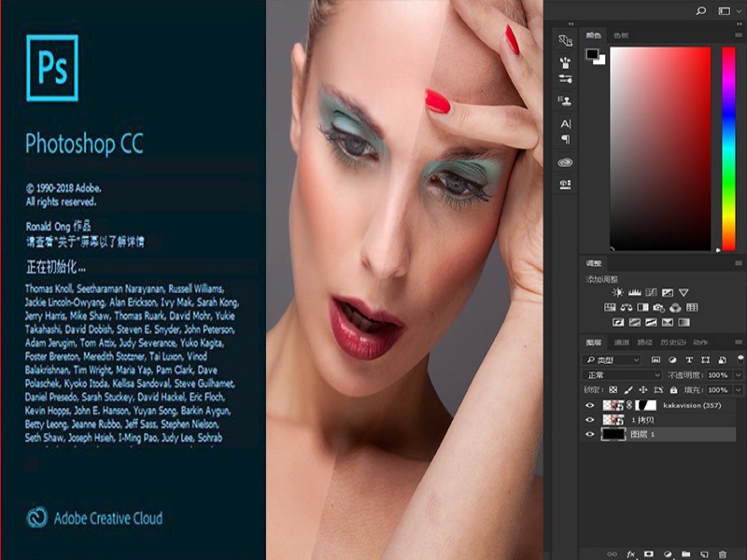Image resolution: width=747 pixels, height=560 pixels.
Task: Open the Character panel icon
Action: point(566,124)
